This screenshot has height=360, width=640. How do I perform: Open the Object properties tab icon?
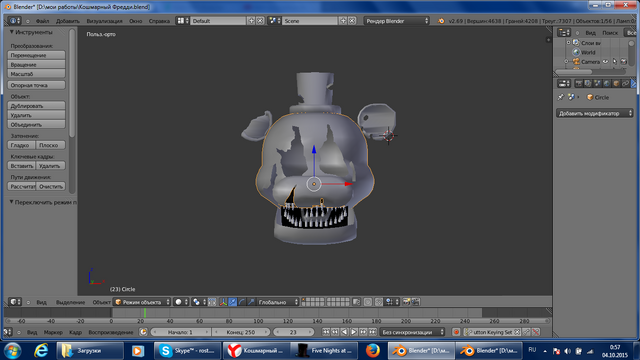pyautogui.click(x=616, y=84)
